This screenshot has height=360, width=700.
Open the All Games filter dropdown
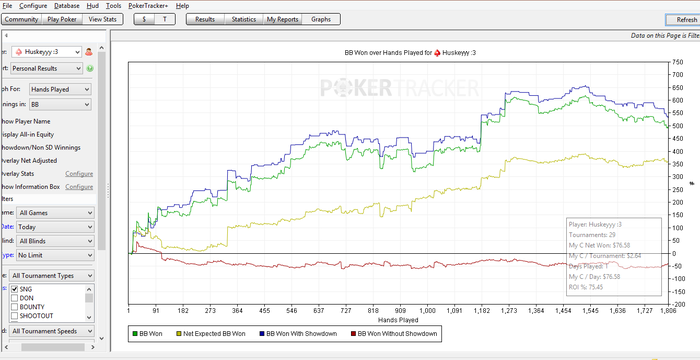(x=55, y=213)
